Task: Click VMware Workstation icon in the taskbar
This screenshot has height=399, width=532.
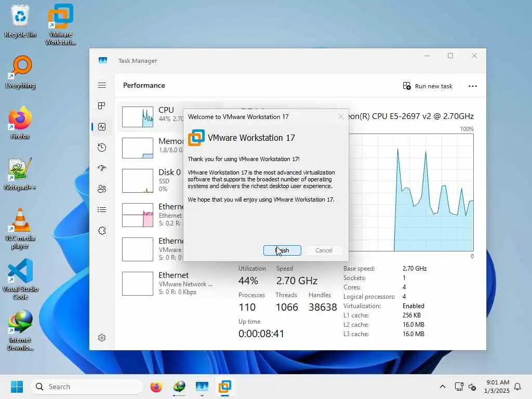Action: pos(224,387)
